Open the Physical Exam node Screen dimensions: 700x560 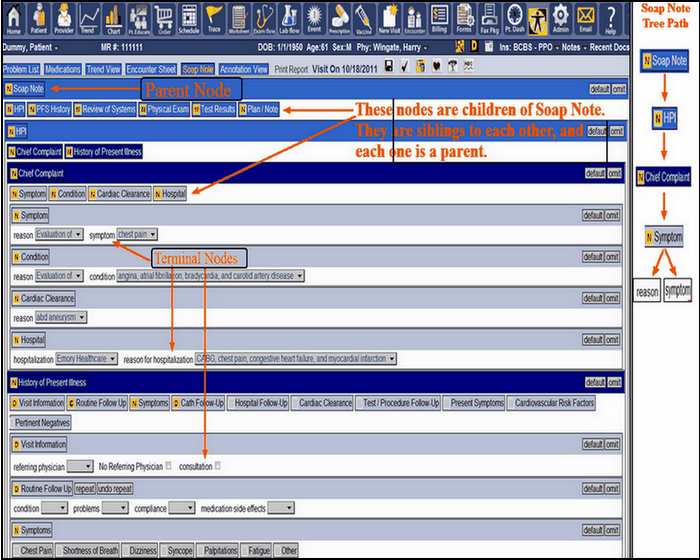[x=164, y=109]
